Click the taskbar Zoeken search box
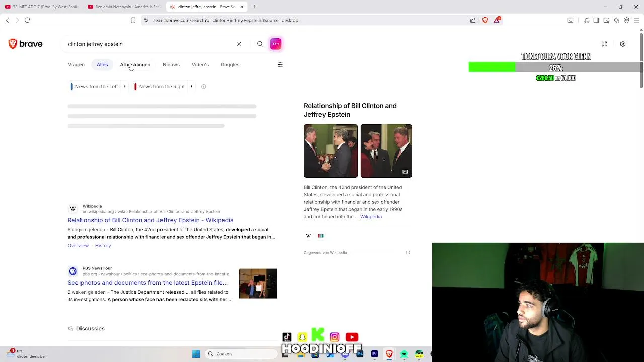 point(242,354)
